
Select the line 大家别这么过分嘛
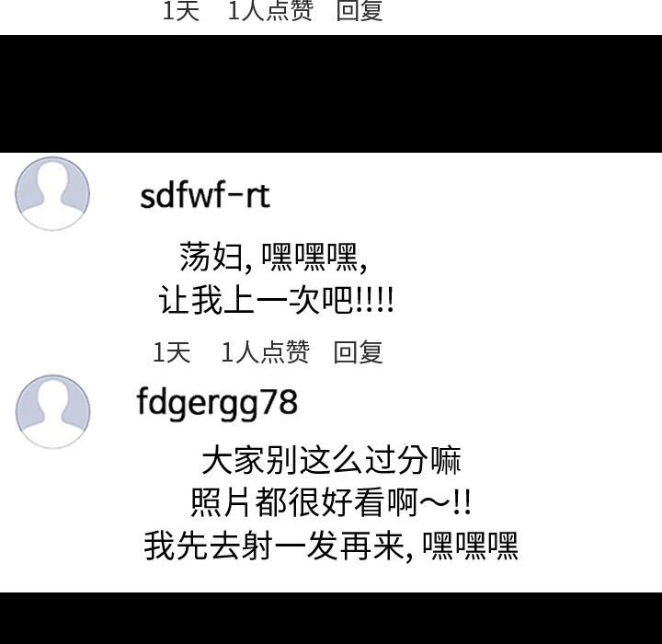point(331,460)
